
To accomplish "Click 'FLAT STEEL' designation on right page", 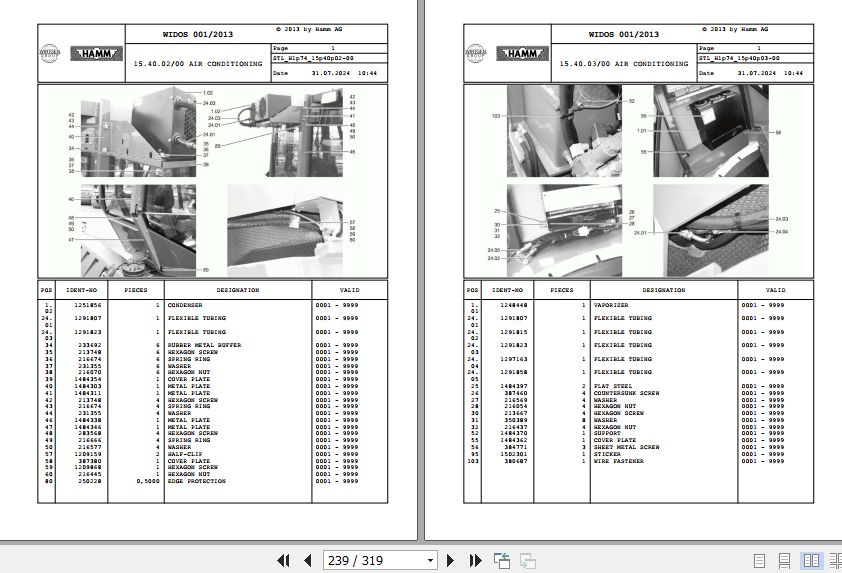I will [x=613, y=386].
